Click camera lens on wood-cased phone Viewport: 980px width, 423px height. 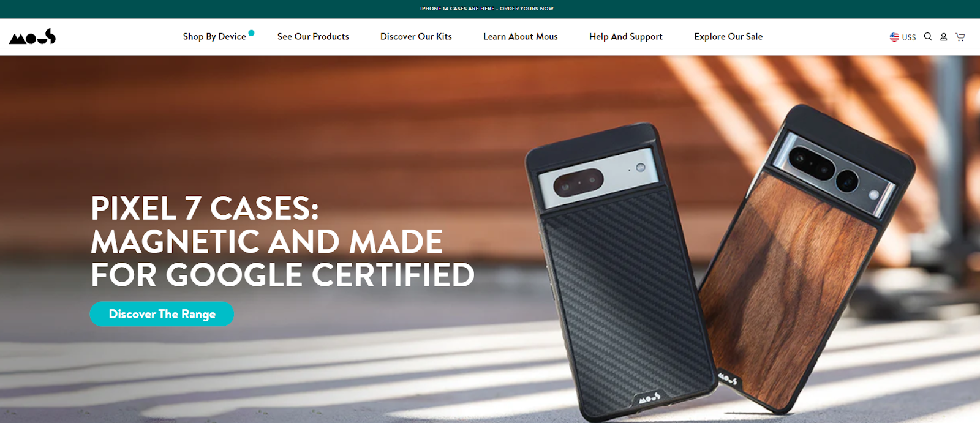tap(847, 180)
